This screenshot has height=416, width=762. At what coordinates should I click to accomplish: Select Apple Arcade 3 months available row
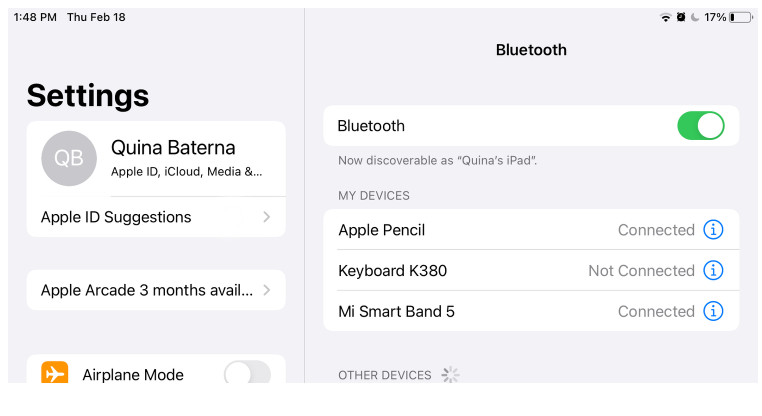click(x=156, y=290)
